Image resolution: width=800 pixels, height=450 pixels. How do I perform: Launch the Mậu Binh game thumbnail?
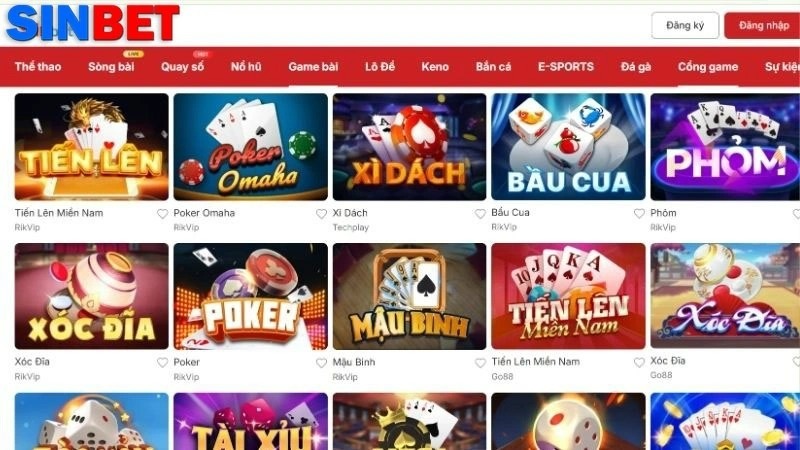tap(409, 296)
